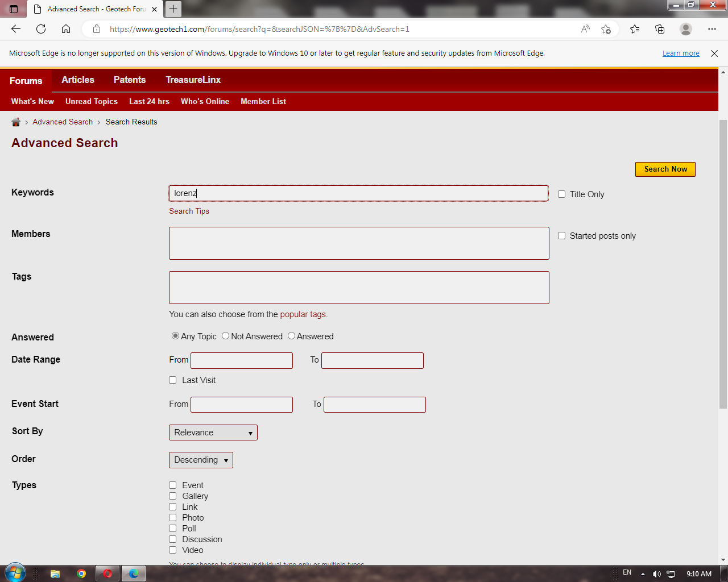Image resolution: width=728 pixels, height=582 pixels.
Task: Close the Advanced Search tab
Action: tap(154, 9)
